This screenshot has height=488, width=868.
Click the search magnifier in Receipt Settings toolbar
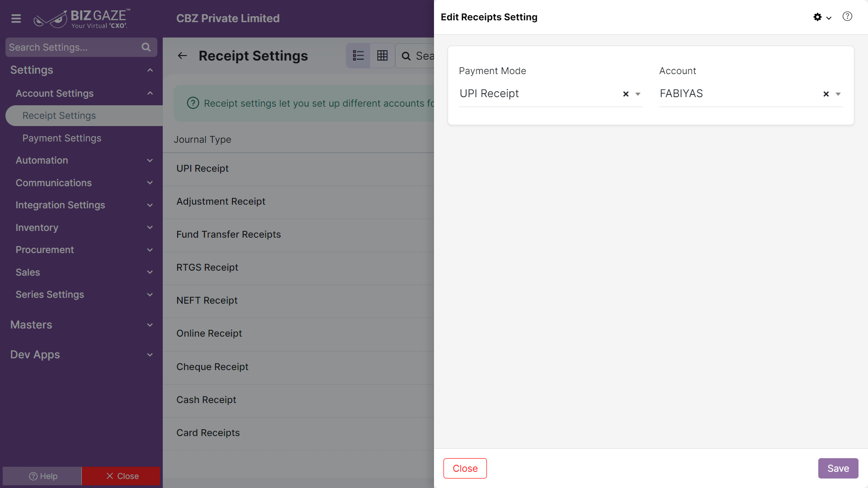tap(406, 56)
